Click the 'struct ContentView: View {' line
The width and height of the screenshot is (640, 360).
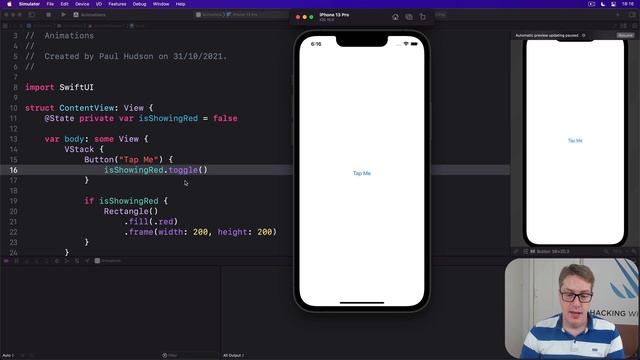89,108
